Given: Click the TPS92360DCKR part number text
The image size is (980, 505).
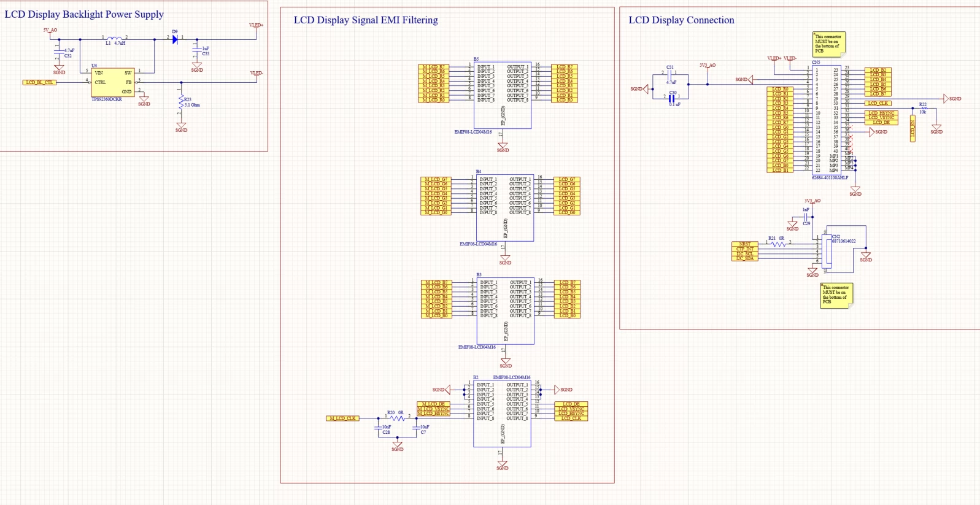Looking at the screenshot, I should [107, 99].
